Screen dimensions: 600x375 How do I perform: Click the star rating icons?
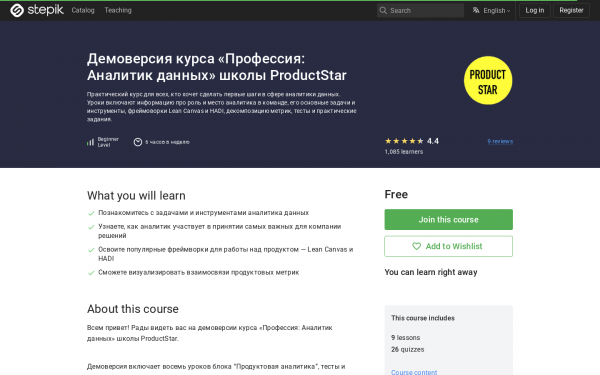coord(404,141)
